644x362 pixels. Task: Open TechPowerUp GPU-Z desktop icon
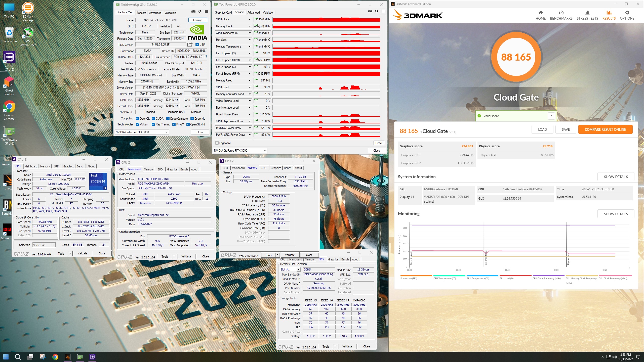tap(9, 135)
